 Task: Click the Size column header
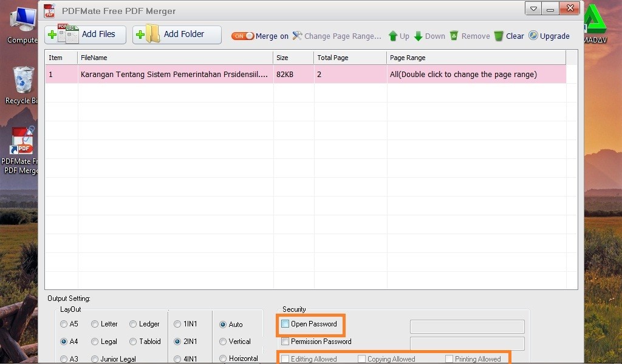(293, 58)
